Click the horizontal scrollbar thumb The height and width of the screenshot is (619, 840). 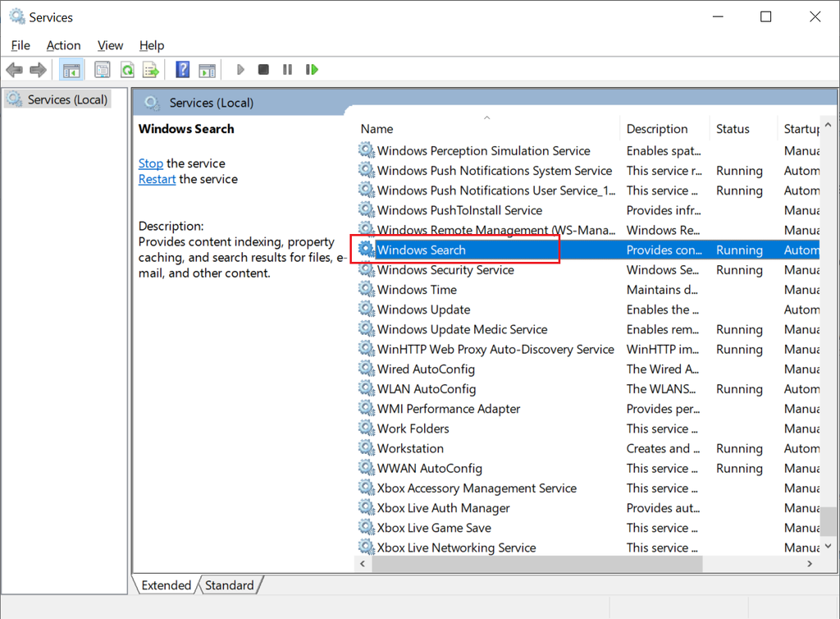[x=537, y=564]
